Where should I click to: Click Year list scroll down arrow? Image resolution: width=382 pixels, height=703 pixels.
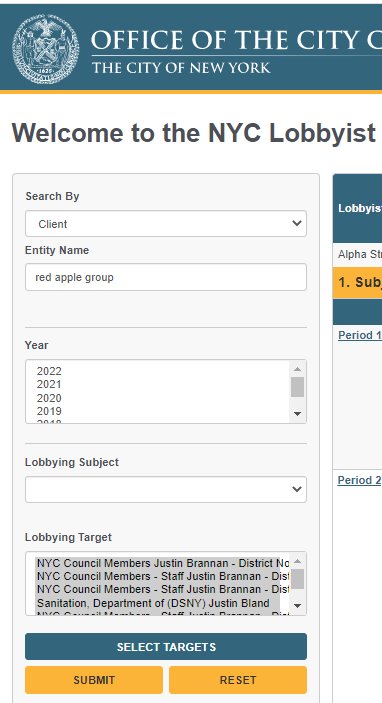point(297,414)
